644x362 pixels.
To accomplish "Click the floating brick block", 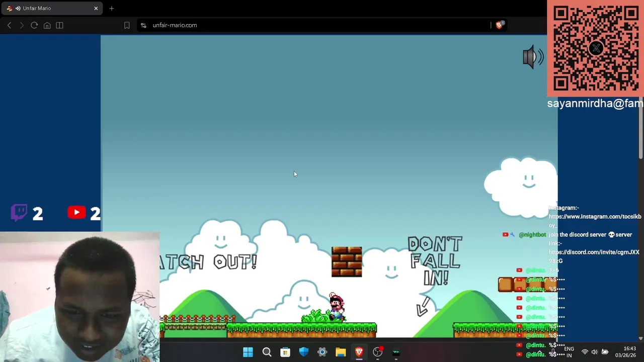I will [347, 261].
